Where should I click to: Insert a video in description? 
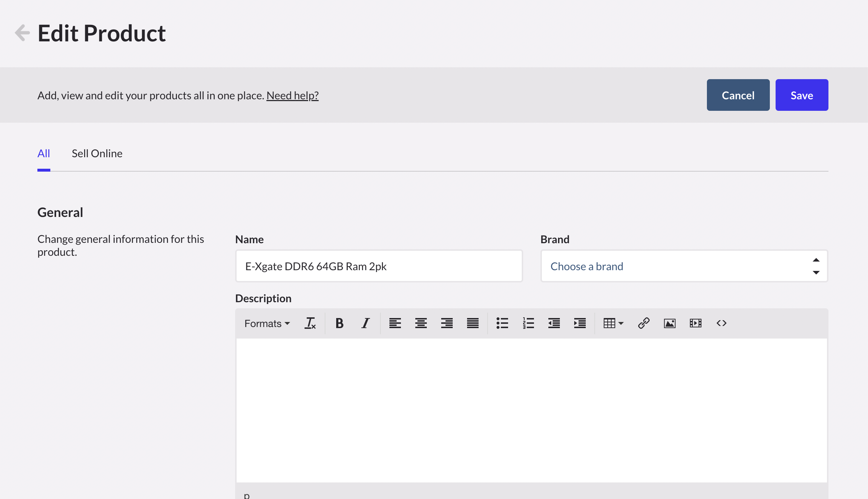(695, 323)
